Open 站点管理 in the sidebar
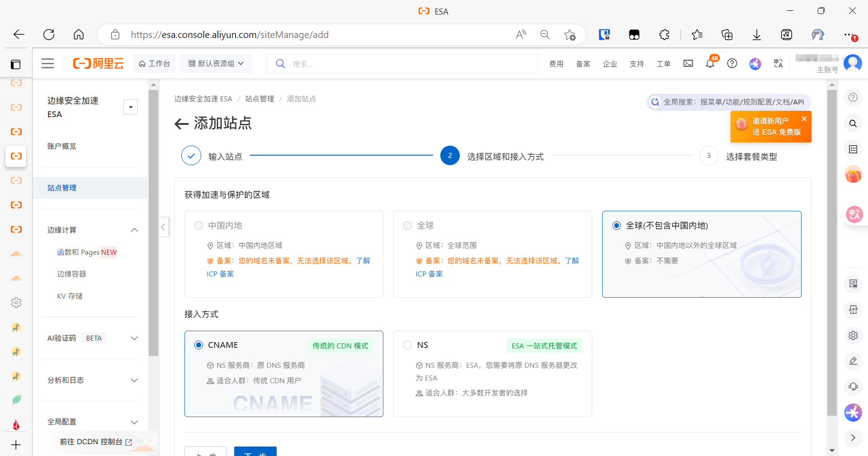 tap(62, 188)
